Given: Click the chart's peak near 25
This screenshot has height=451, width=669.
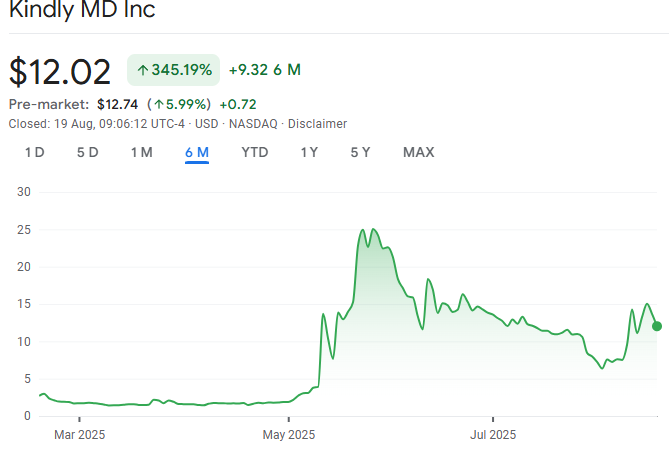Looking at the screenshot, I should [362, 231].
